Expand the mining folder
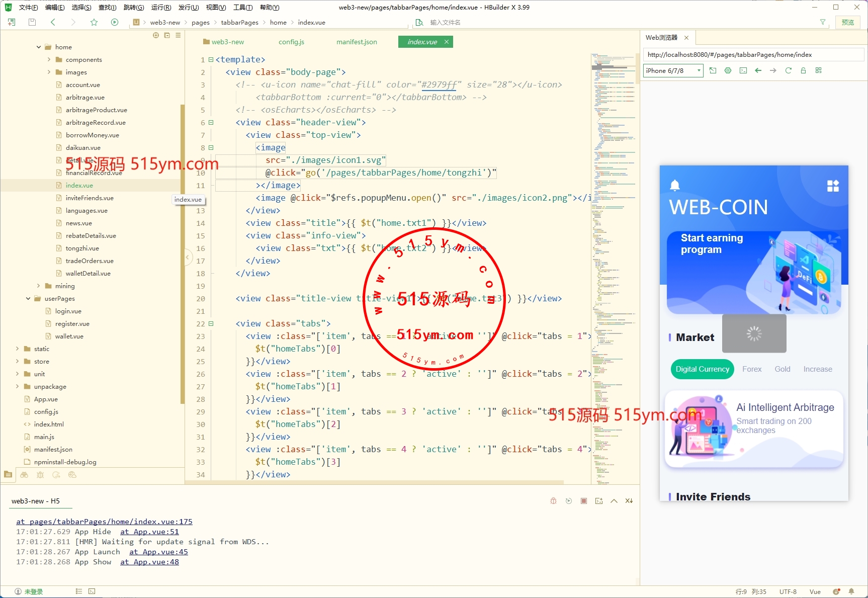Viewport: 868px width, 598px height. coord(39,286)
